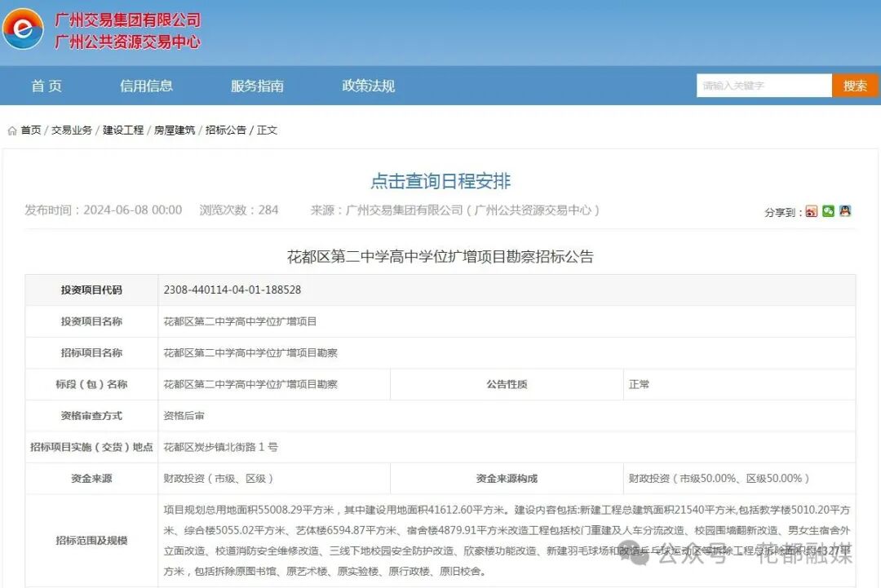
Task: Click the 搜索 search button
Action: pyautogui.click(x=855, y=86)
